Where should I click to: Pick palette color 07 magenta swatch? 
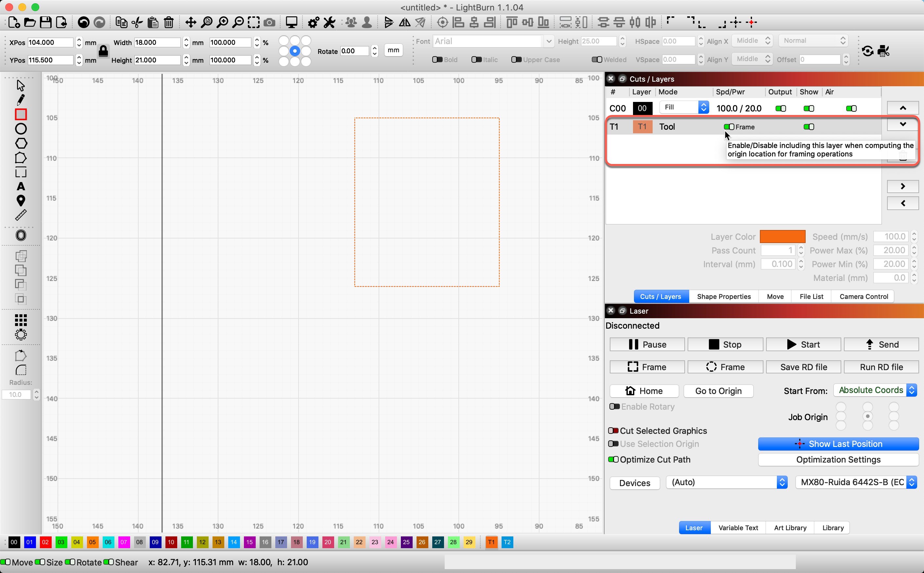pos(124,542)
